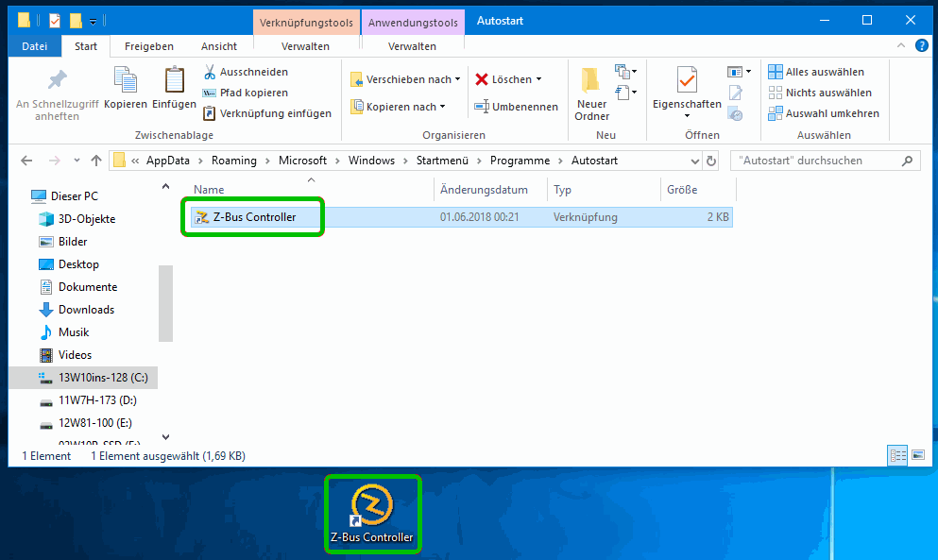The height and width of the screenshot is (560, 938).
Task: Click the Umbenennen rename button
Action: [x=516, y=107]
